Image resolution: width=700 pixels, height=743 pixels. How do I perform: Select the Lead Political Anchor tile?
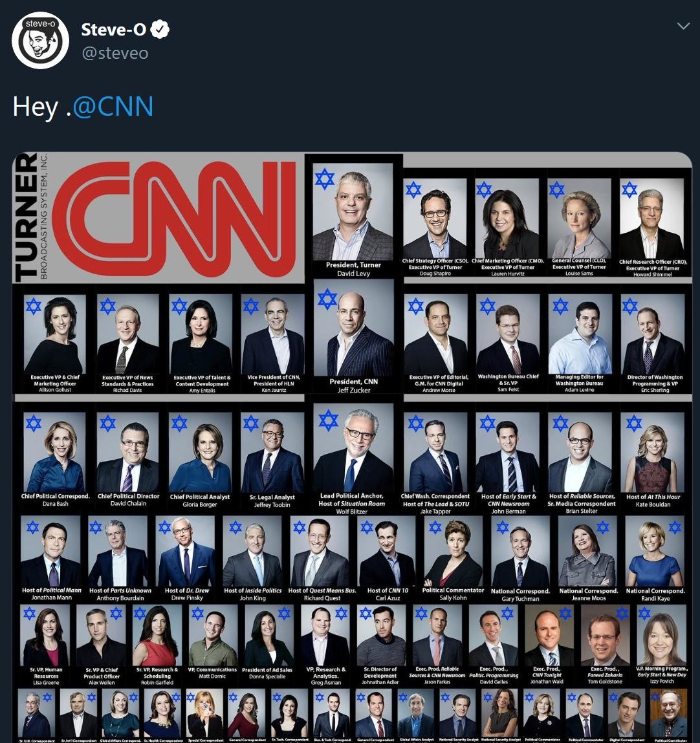coord(353,458)
